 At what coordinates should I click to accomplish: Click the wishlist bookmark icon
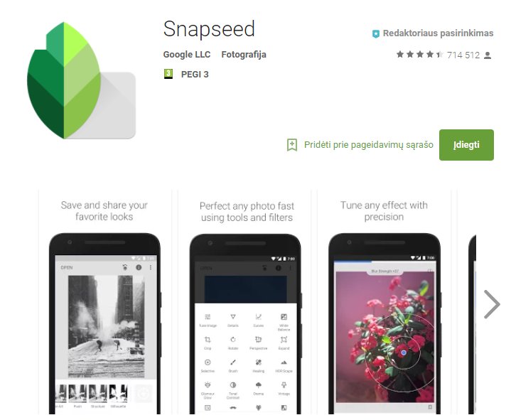tap(292, 145)
